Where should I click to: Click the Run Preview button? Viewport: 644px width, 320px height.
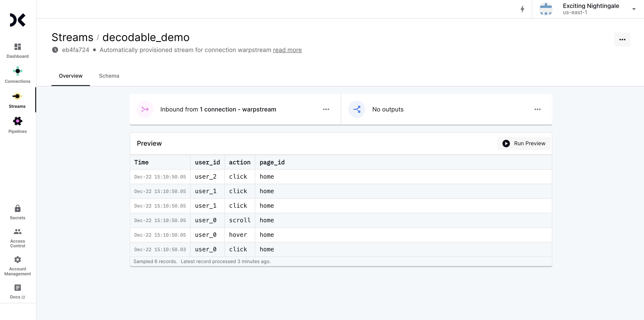point(523,143)
